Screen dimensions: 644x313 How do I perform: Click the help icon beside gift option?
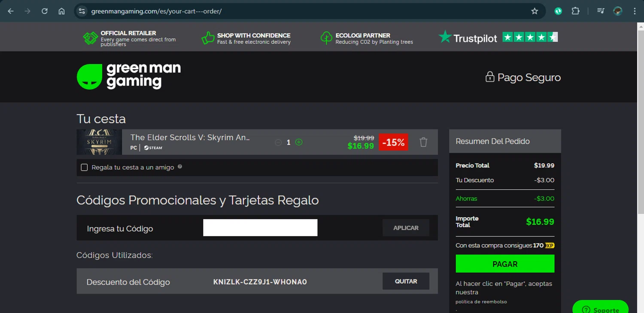(x=180, y=166)
